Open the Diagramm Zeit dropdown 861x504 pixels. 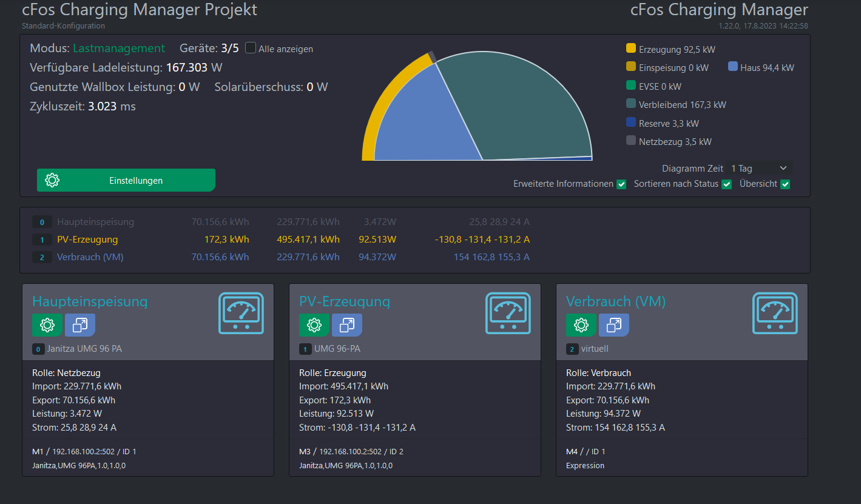click(760, 168)
